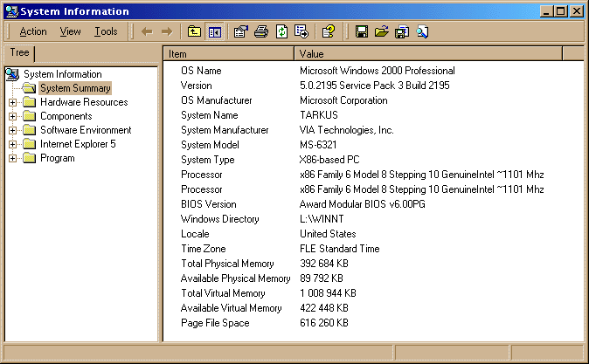Click the Find (magnifier) toolbar icon
The image size is (589, 364).
tap(422, 31)
